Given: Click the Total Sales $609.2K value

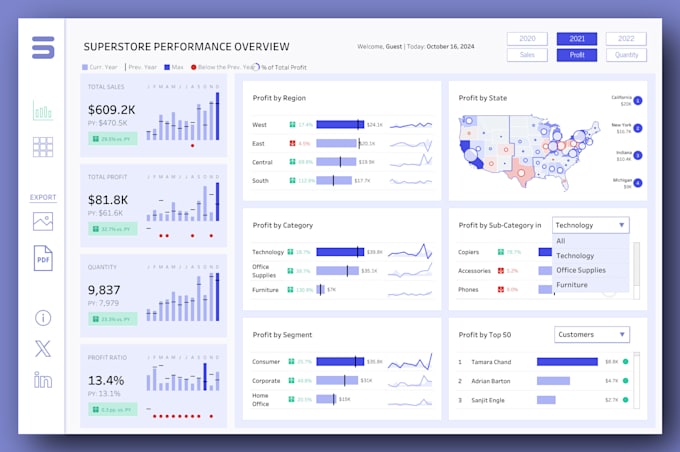Looking at the screenshot, I should point(111,110).
